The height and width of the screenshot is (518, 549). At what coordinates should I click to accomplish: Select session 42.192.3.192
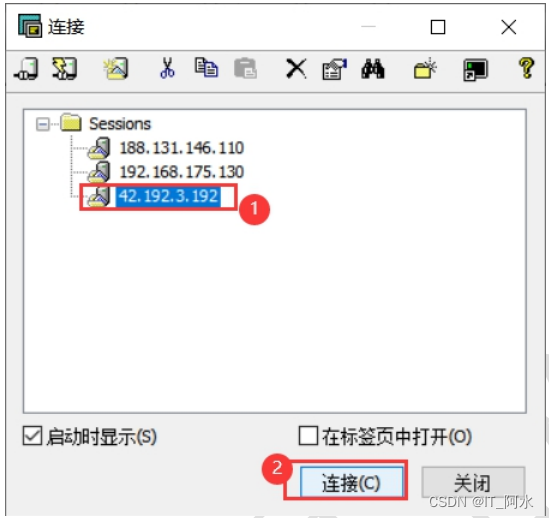168,196
